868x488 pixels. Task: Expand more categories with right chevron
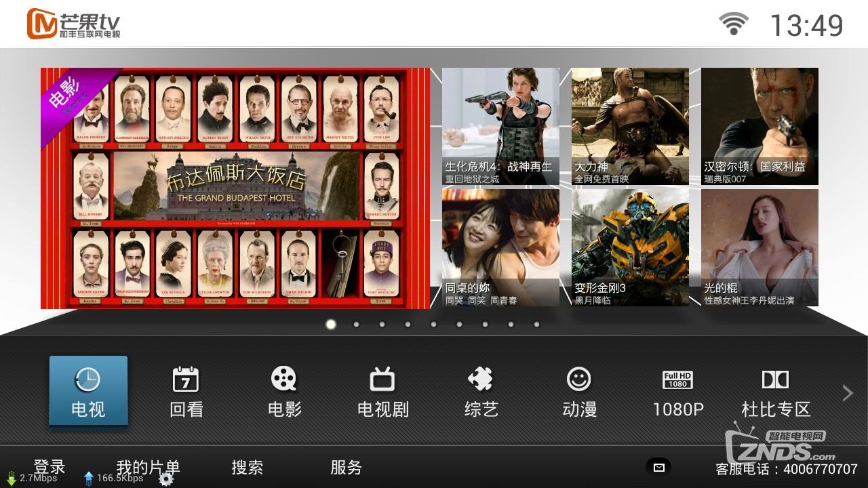tap(847, 392)
